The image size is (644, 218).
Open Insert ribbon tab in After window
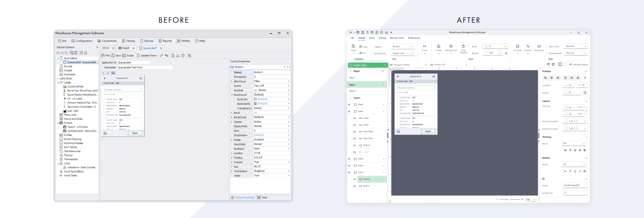click(x=372, y=37)
